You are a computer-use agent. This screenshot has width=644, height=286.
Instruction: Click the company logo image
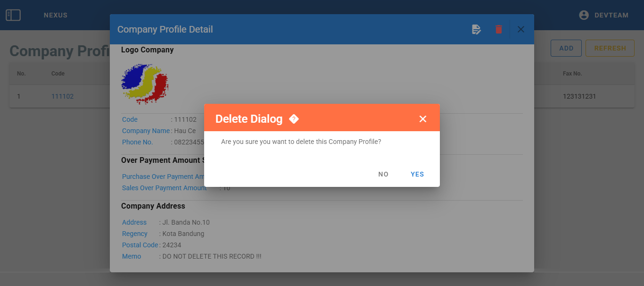pos(145,84)
